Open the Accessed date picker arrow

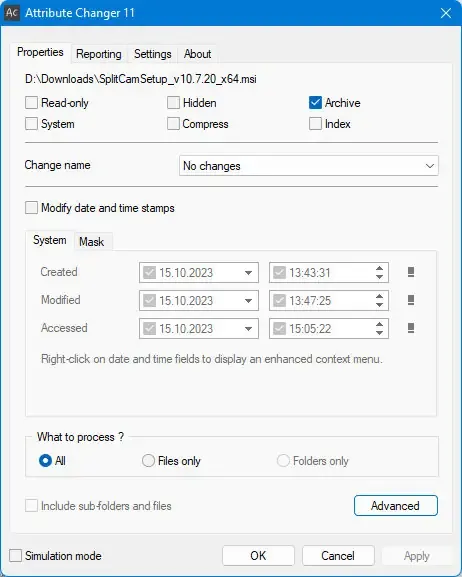tap(248, 329)
